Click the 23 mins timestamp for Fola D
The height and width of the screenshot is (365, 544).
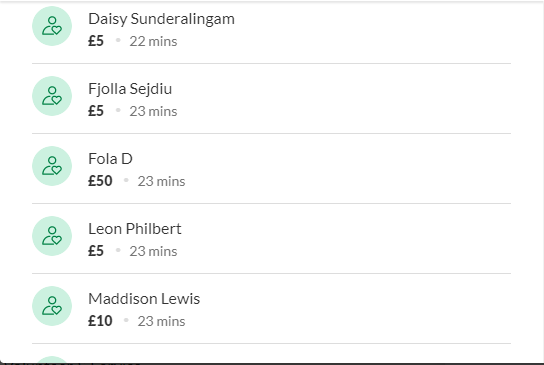pyautogui.click(x=161, y=181)
